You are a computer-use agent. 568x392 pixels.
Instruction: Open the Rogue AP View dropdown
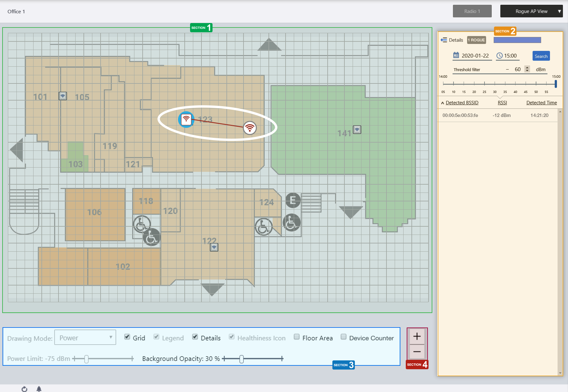tap(531, 11)
